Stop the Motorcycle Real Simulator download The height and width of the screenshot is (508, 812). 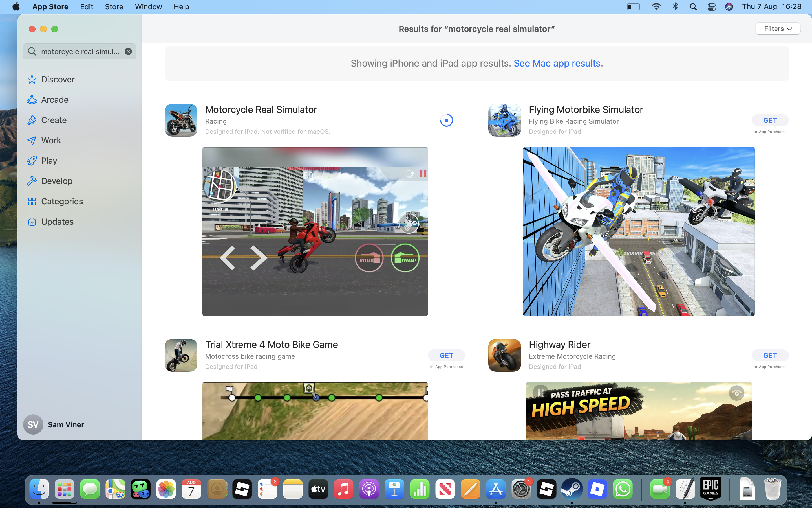446,120
